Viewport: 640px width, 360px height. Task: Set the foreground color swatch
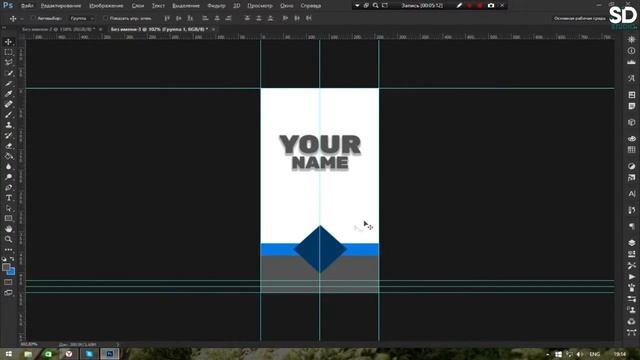pos(6,267)
